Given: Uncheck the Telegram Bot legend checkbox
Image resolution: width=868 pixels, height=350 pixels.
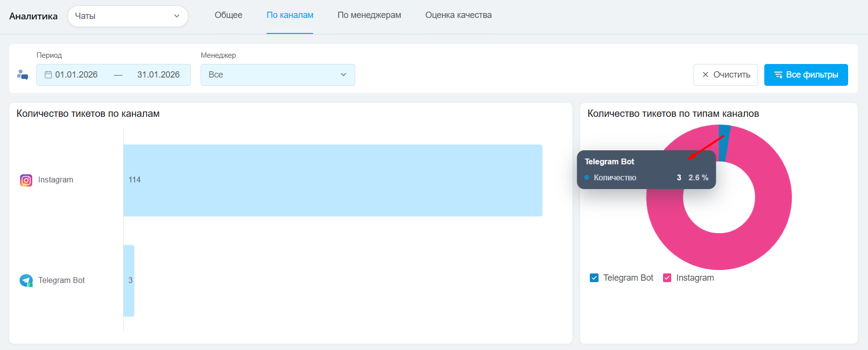Looking at the screenshot, I should (x=594, y=278).
